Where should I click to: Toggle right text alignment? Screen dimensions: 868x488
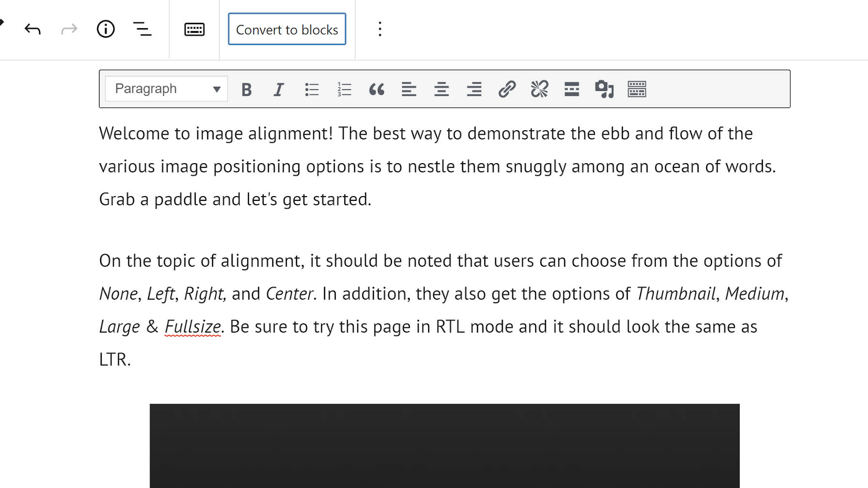[474, 89]
